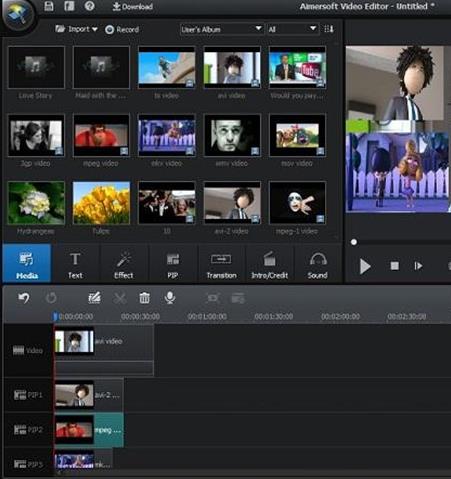Select the avi-2 clip on PIP1 track
451x479 pixels.
pyautogui.click(x=89, y=395)
